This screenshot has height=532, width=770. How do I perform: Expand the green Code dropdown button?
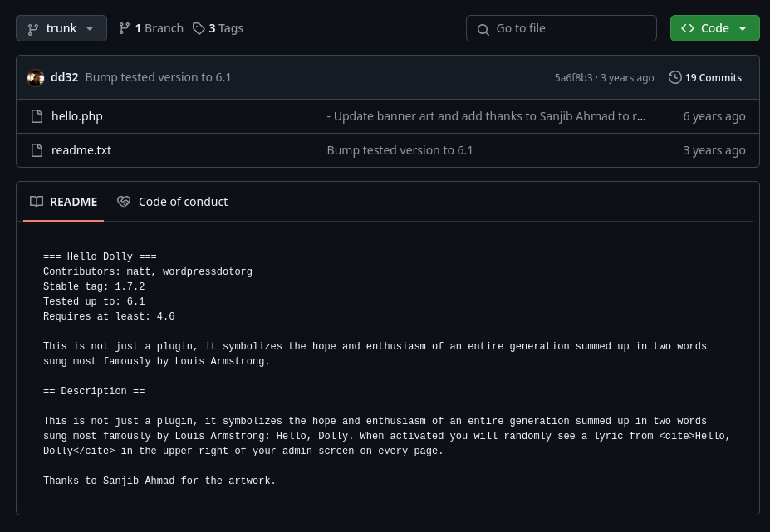[x=714, y=28]
